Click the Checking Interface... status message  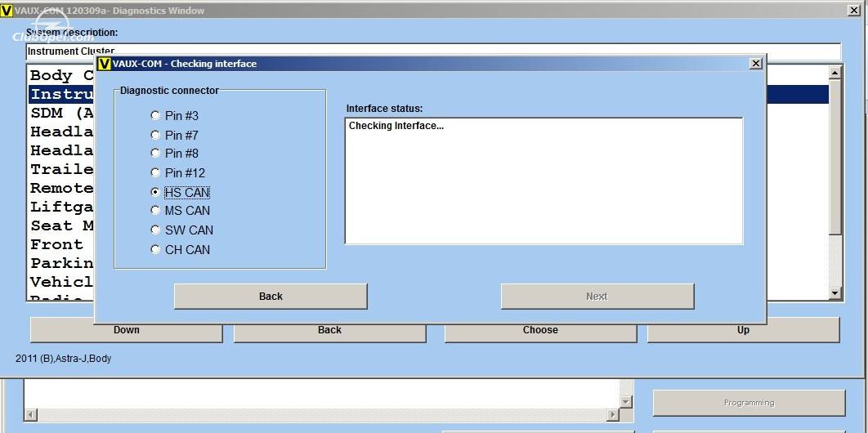click(396, 126)
